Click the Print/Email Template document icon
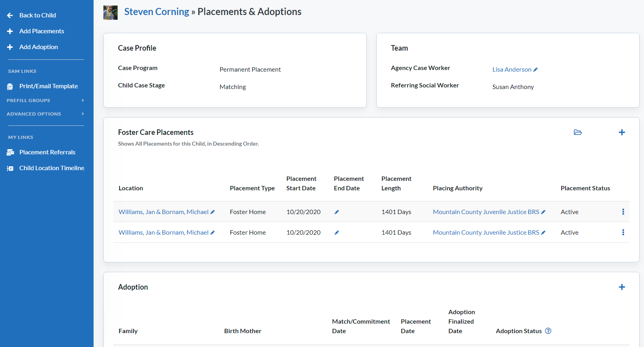644x347 pixels. [x=10, y=86]
